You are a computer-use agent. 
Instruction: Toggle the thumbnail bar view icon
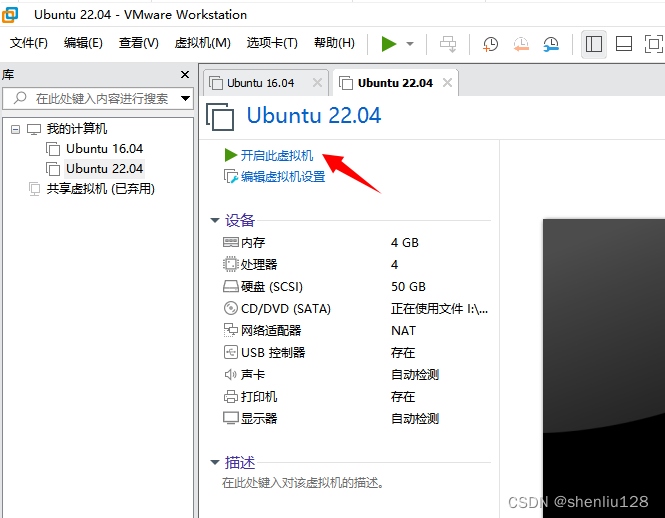[623, 44]
